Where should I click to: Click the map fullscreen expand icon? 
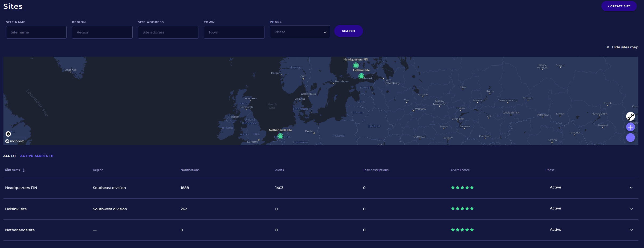tap(630, 116)
